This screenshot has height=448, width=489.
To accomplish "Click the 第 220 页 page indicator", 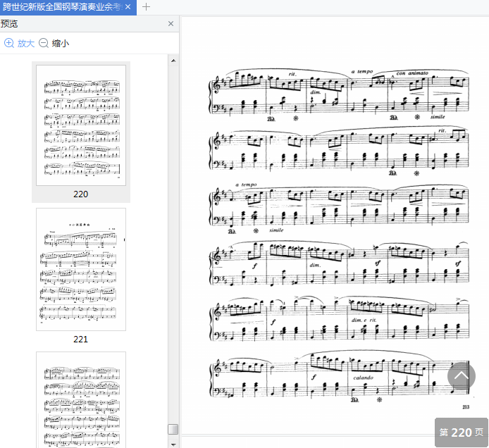I will coord(462,433).
